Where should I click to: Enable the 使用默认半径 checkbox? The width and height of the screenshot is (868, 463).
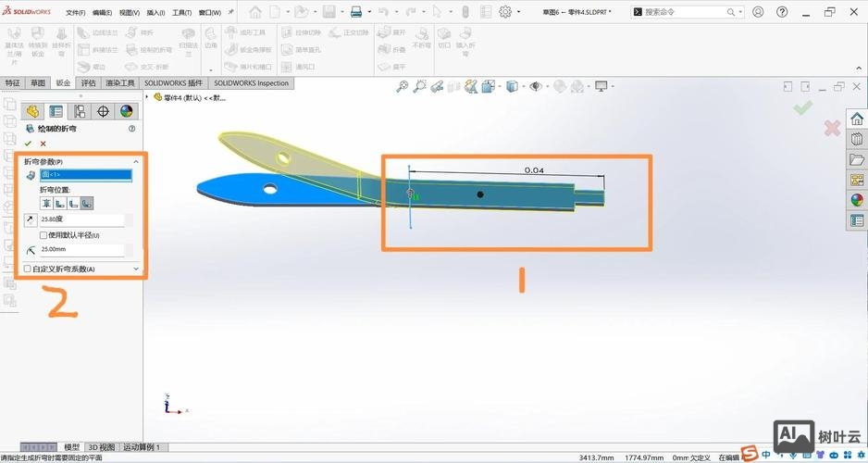[43, 235]
